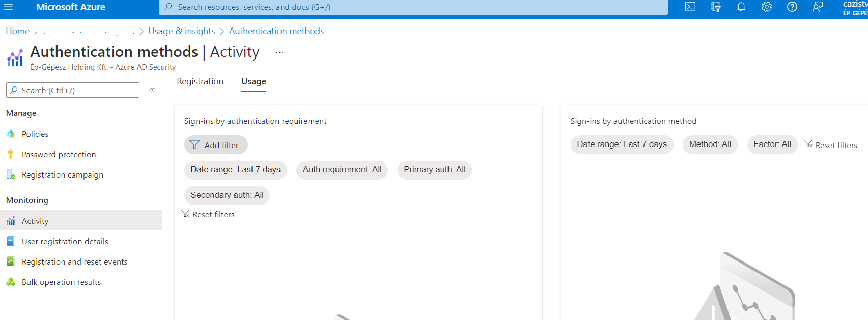Viewport: 868px width, 320px height.
Task: Open portal settings gear
Action: tap(767, 7)
